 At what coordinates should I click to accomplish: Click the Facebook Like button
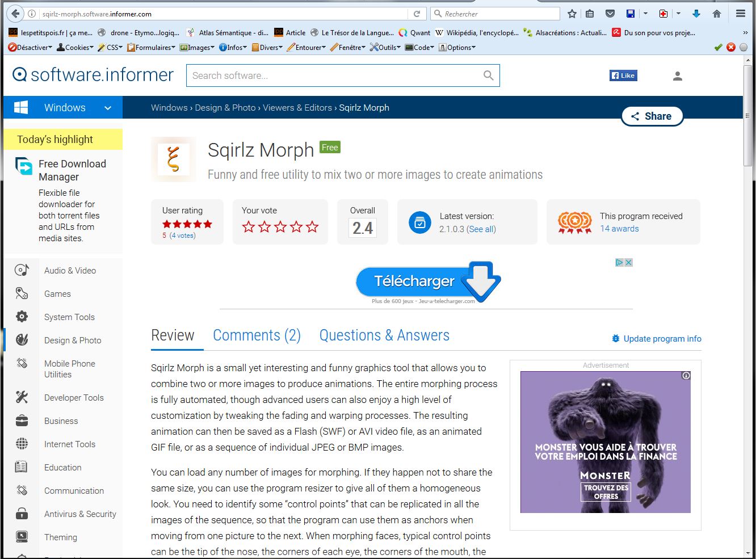point(623,75)
